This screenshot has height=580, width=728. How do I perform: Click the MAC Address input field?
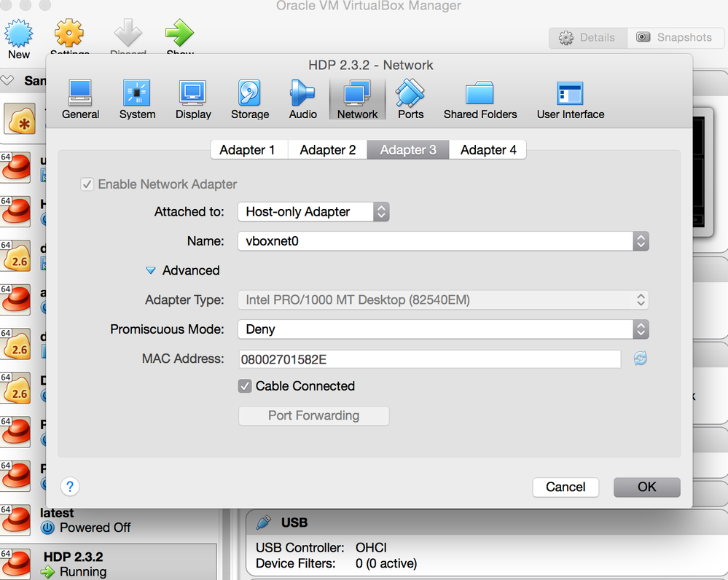coord(429,359)
